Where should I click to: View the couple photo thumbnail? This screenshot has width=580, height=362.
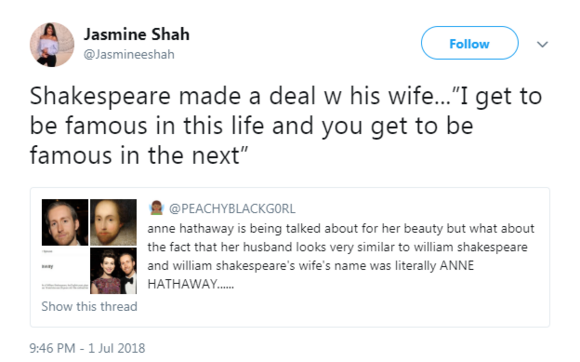(x=113, y=271)
